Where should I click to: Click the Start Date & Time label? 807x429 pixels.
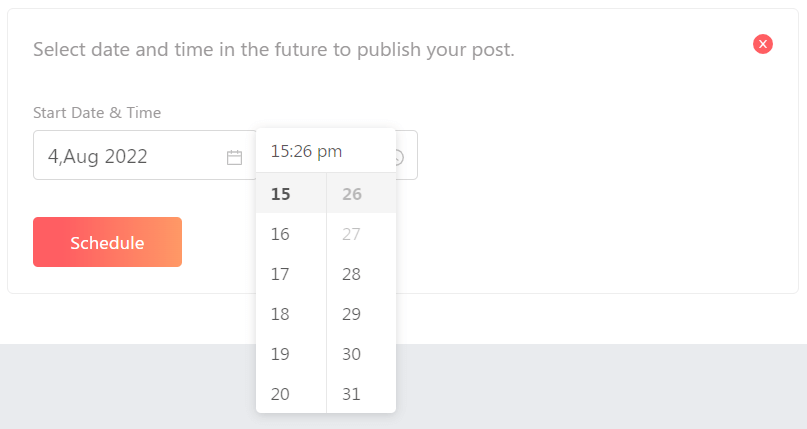[97, 113]
